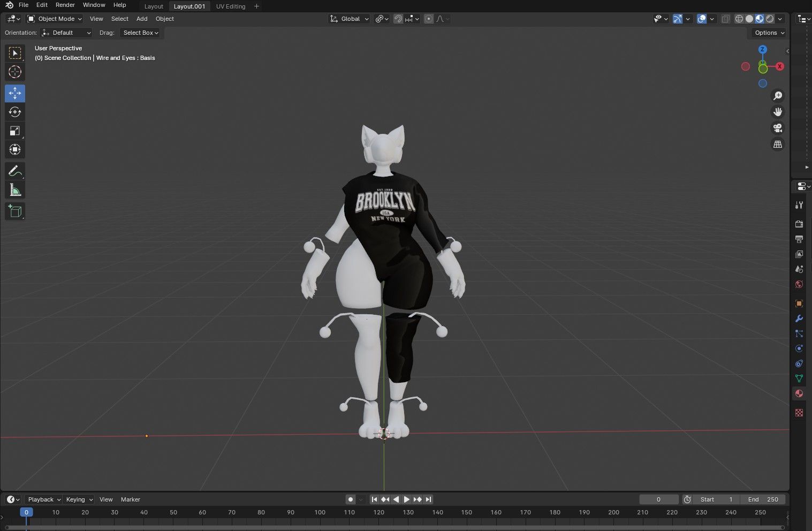The height and width of the screenshot is (531, 812).
Task: Open the Particles properties tab
Action: (x=799, y=333)
